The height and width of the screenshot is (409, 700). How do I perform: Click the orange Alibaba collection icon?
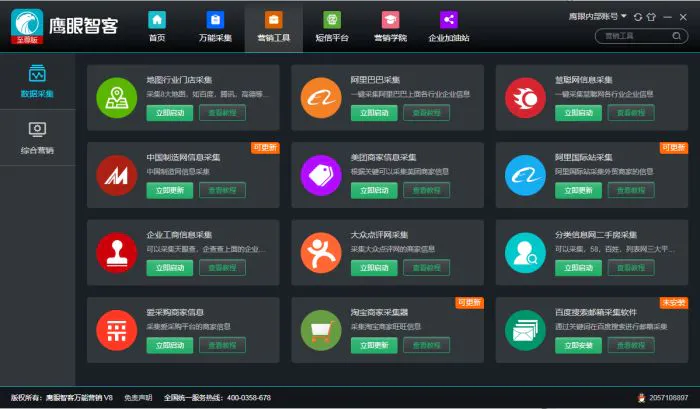click(321, 98)
